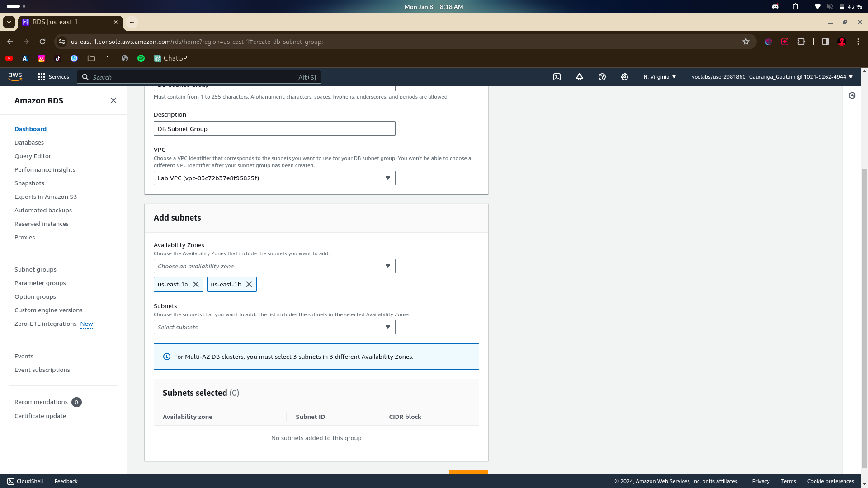Remove the us-east-1b availability zone tag
This screenshot has height=488, width=868.
click(x=249, y=284)
